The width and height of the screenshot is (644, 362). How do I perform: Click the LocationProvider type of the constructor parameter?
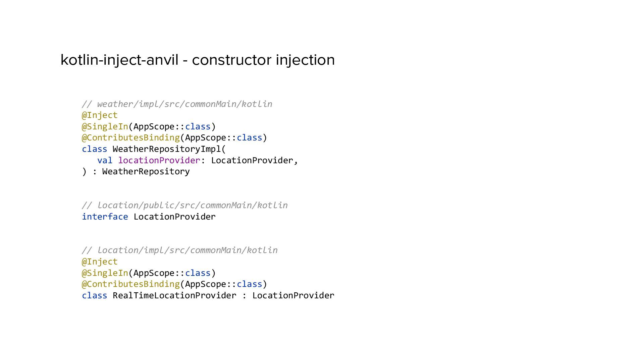tap(252, 161)
